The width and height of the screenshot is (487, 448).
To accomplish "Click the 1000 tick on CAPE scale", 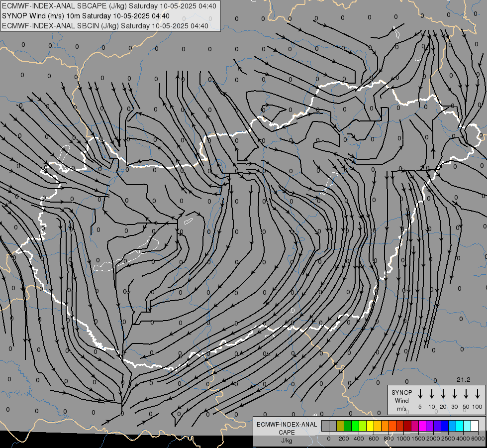I will 403,439.
